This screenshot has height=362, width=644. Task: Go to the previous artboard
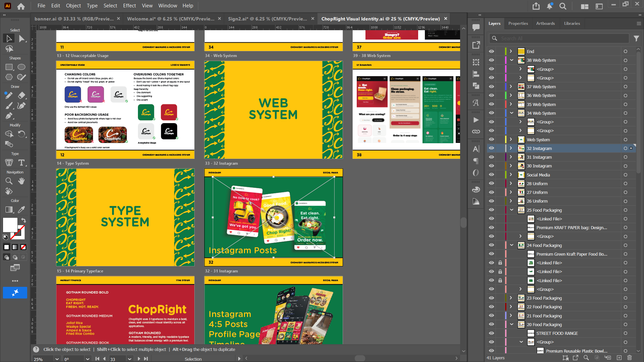click(x=104, y=359)
